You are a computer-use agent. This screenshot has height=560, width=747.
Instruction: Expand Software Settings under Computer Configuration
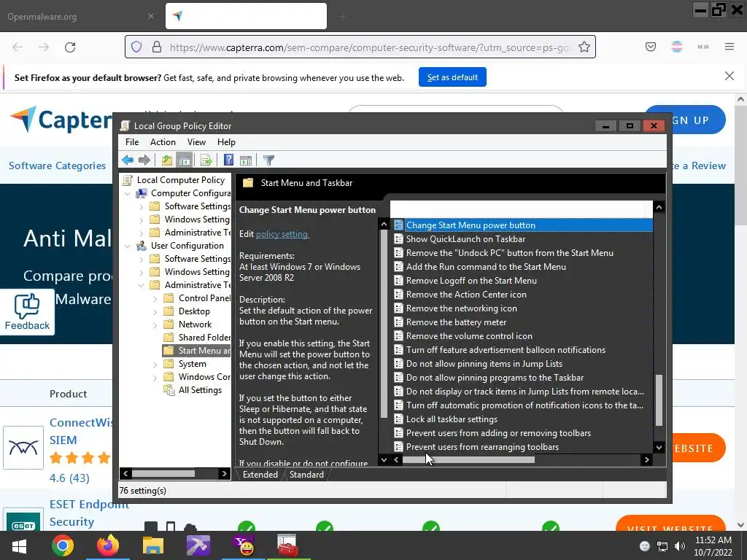(x=141, y=206)
